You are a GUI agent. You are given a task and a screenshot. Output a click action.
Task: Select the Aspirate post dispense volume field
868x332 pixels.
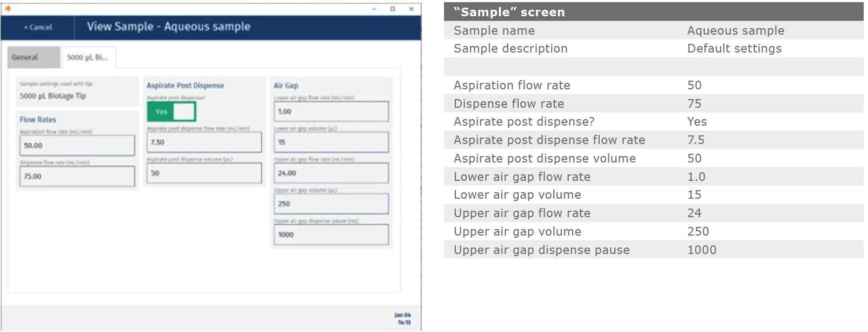(204, 173)
